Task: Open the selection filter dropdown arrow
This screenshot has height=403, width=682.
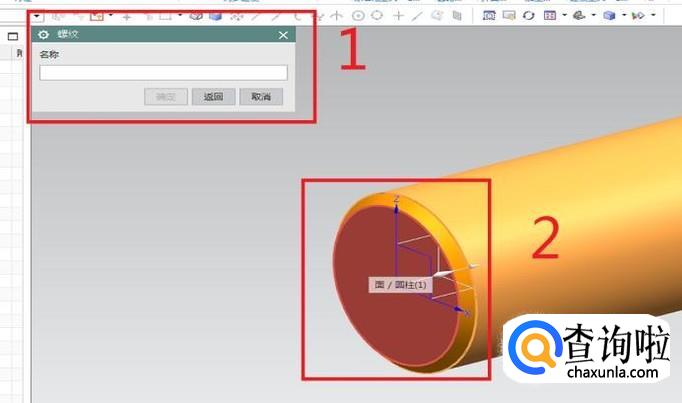Action: [37, 17]
